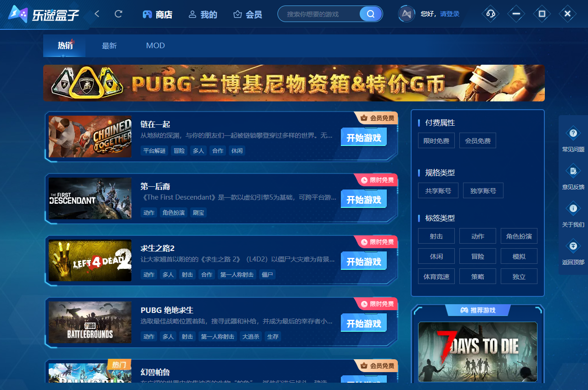Open the PUBG 兰博基尼物资箱 banner
The width and height of the screenshot is (588, 390).
point(294,83)
